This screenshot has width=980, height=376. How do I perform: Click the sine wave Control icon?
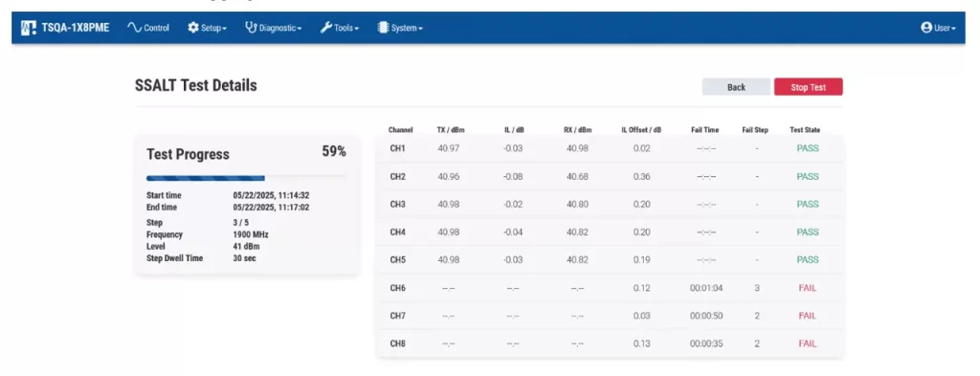coord(134,28)
